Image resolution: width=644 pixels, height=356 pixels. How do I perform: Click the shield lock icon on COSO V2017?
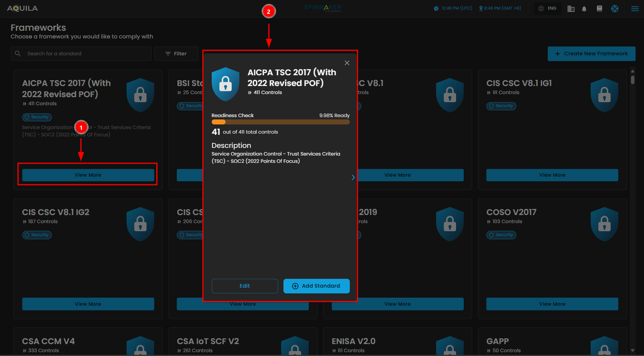click(x=604, y=224)
